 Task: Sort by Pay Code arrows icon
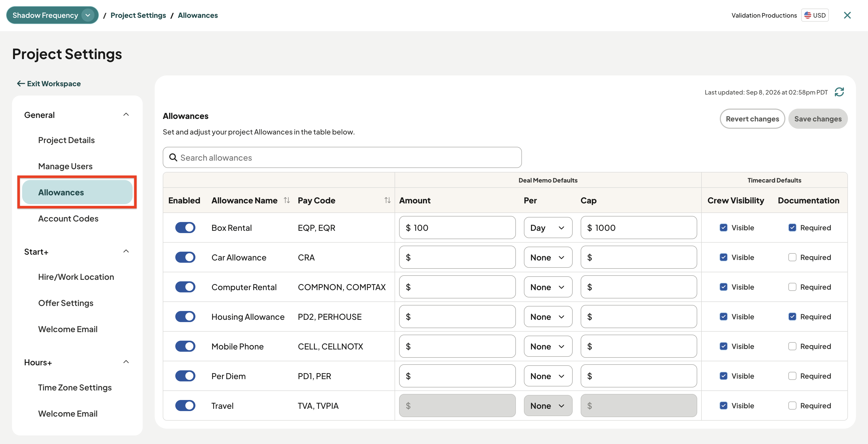387,200
